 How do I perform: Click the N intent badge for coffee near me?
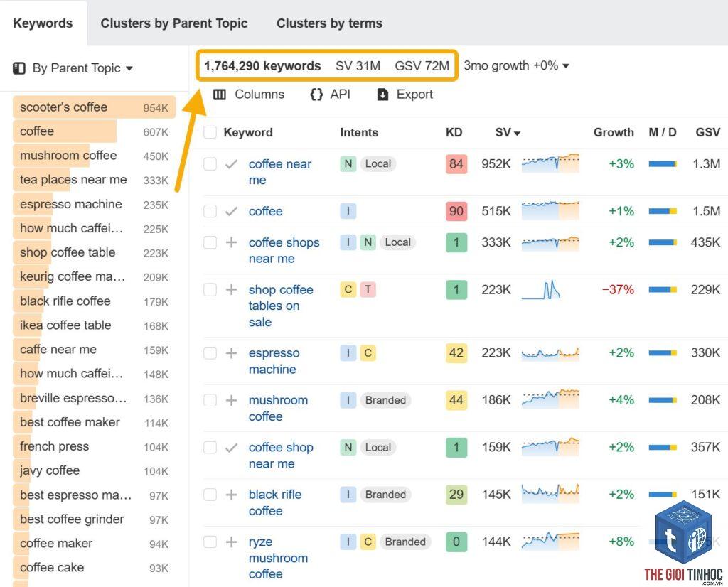coord(348,163)
